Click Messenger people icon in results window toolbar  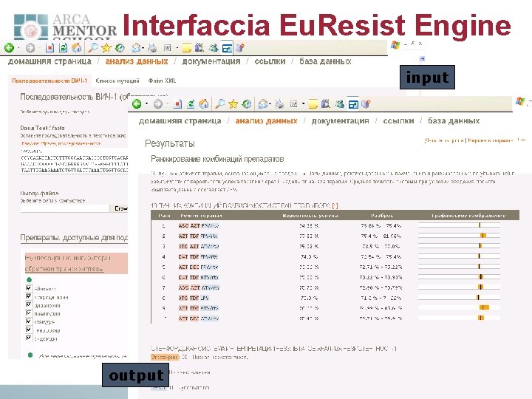[339, 104]
